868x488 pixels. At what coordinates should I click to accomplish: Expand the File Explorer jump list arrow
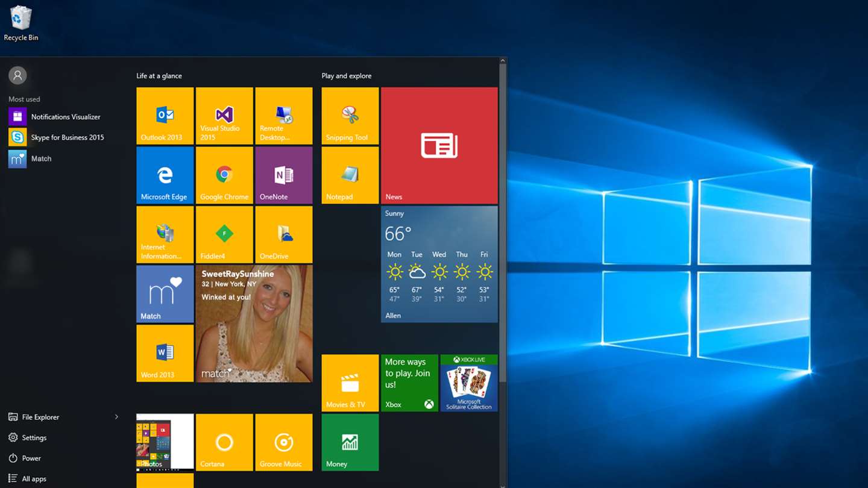coord(116,417)
